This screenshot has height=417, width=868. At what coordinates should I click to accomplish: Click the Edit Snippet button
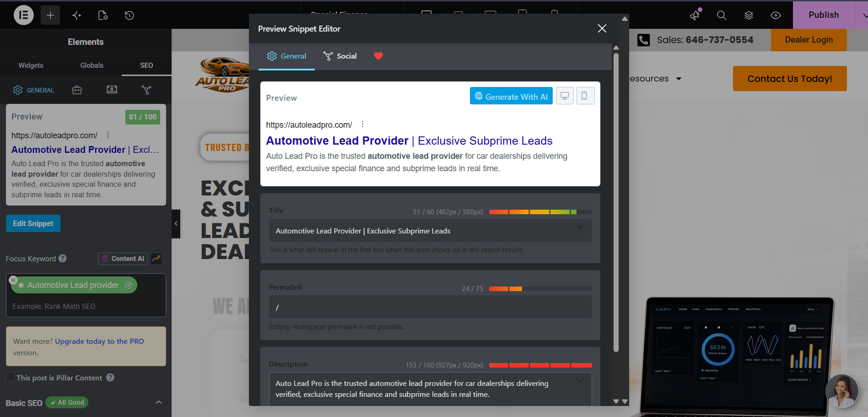[33, 223]
